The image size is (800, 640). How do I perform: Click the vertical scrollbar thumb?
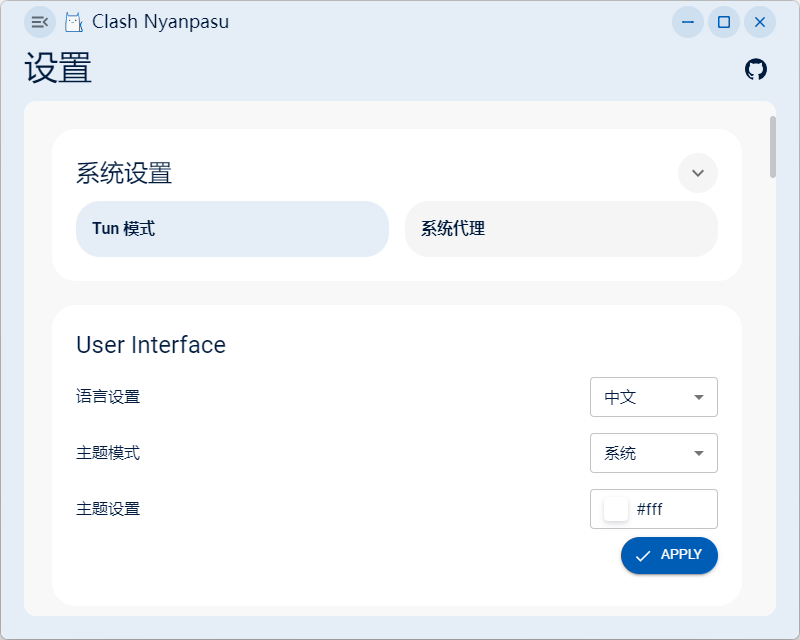click(x=773, y=147)
